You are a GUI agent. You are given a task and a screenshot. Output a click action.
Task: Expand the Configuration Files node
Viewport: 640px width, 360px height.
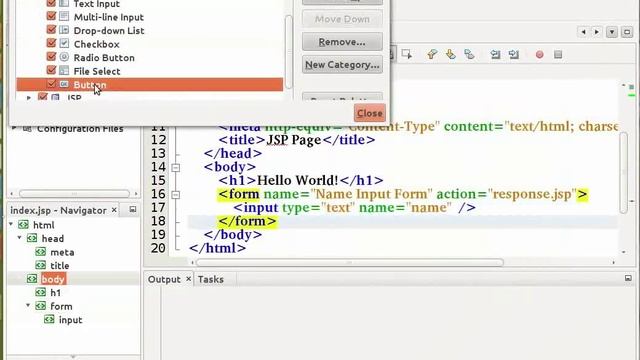click(x=14, y=128)
